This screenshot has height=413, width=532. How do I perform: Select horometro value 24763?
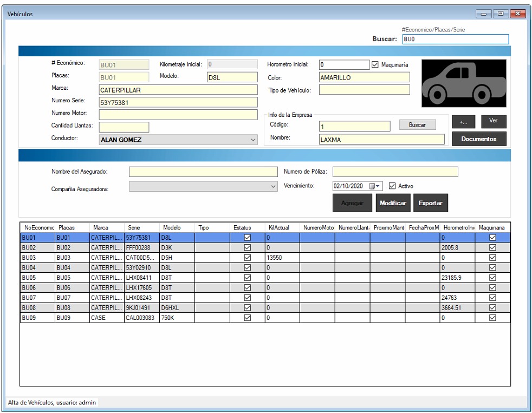457,298
